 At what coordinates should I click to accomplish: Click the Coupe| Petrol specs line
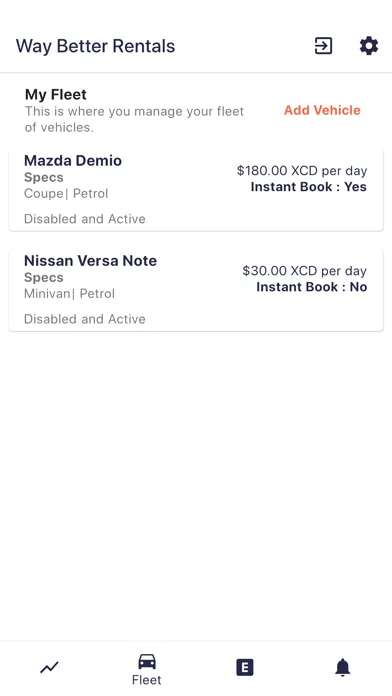pos(66,194)
